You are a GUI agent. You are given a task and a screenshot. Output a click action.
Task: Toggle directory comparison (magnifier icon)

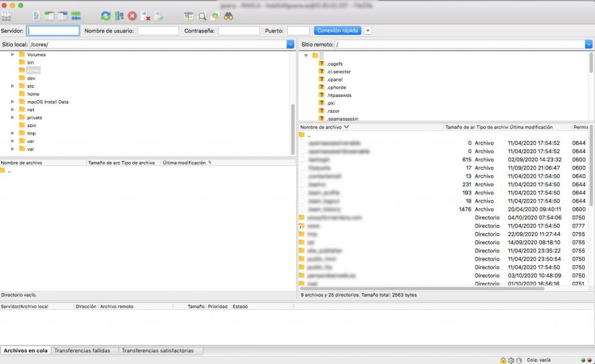coord(202,16)
